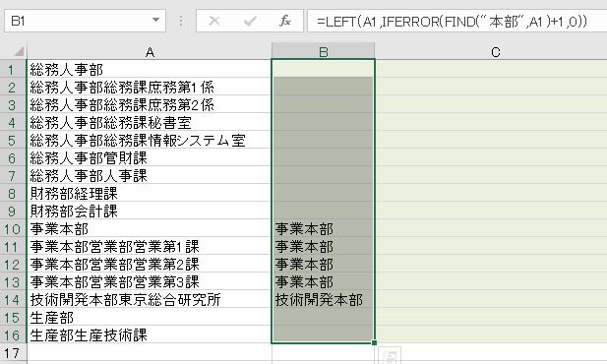Open the Name Box dropdown arrow
607x364 pixels.
[x=155, y=20]
